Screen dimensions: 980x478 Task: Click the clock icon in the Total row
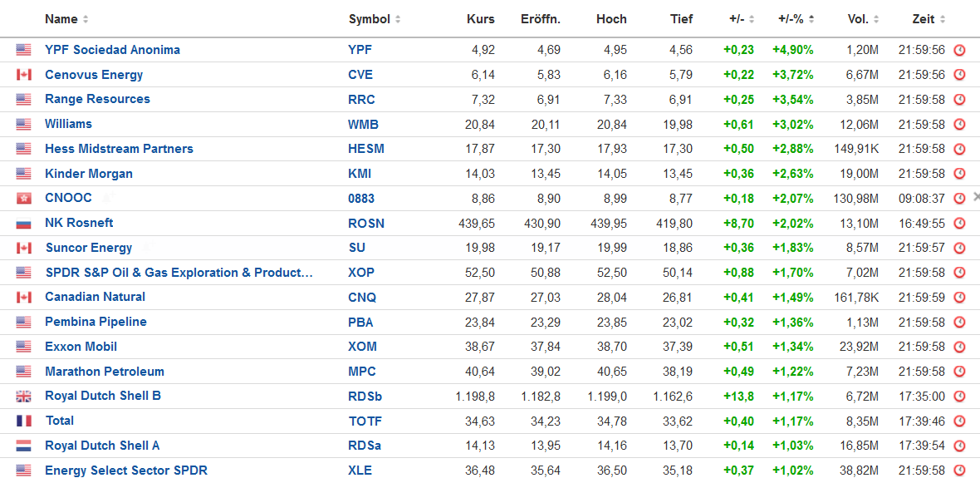(x=959, y=421)
